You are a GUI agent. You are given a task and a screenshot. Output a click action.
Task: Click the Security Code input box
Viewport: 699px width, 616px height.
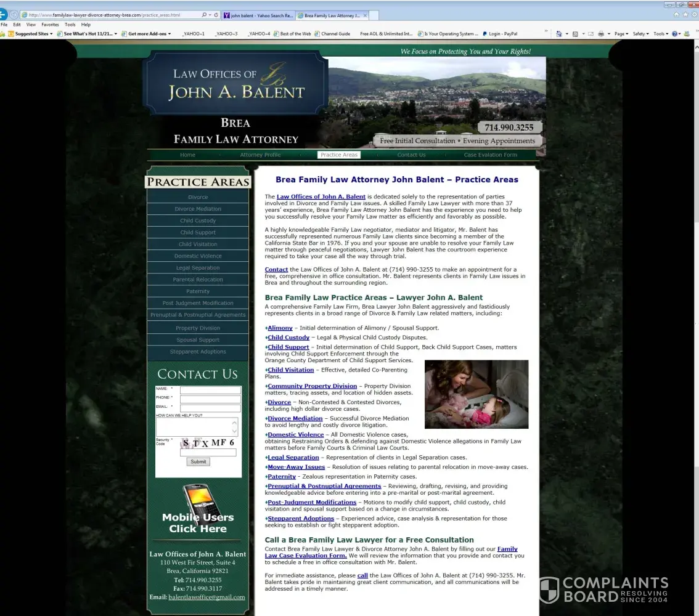pyautogui.click(x=208, y=452)
